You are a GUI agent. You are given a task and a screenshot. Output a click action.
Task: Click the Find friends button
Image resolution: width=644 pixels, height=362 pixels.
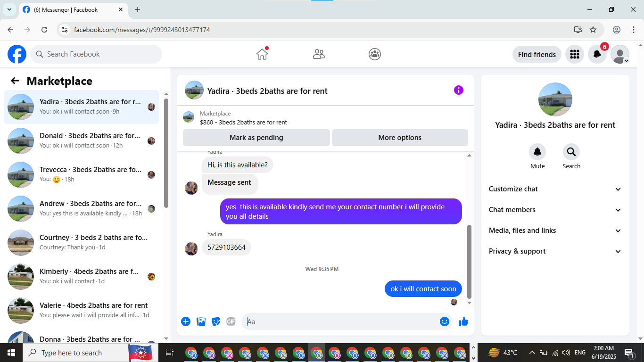pyautogui.click(x=537, y=54)
